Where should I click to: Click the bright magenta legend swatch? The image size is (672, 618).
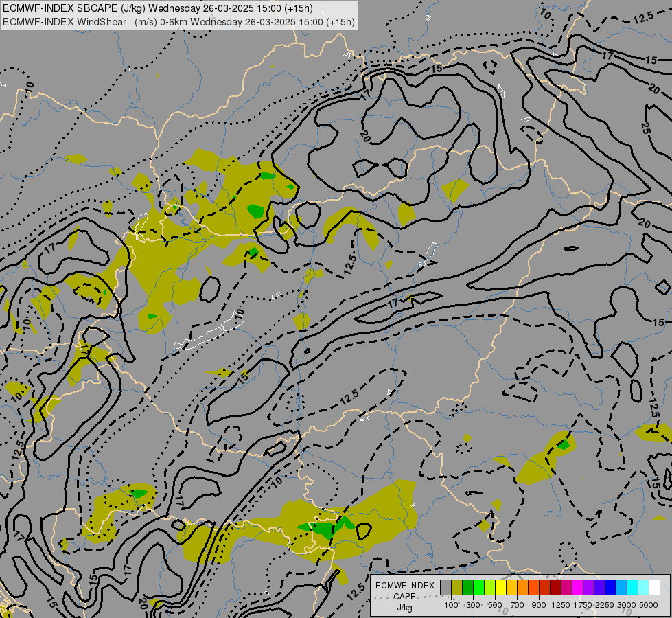coord(578,588)
